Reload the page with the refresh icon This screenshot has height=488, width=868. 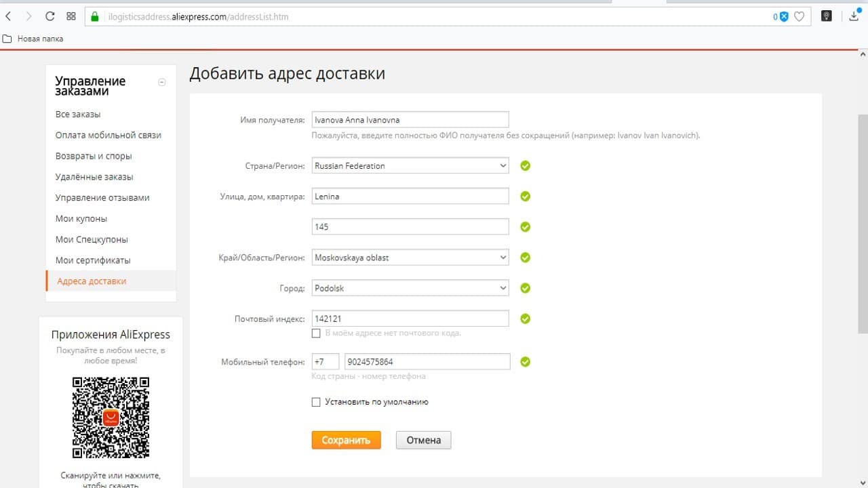tap(50, 16)
